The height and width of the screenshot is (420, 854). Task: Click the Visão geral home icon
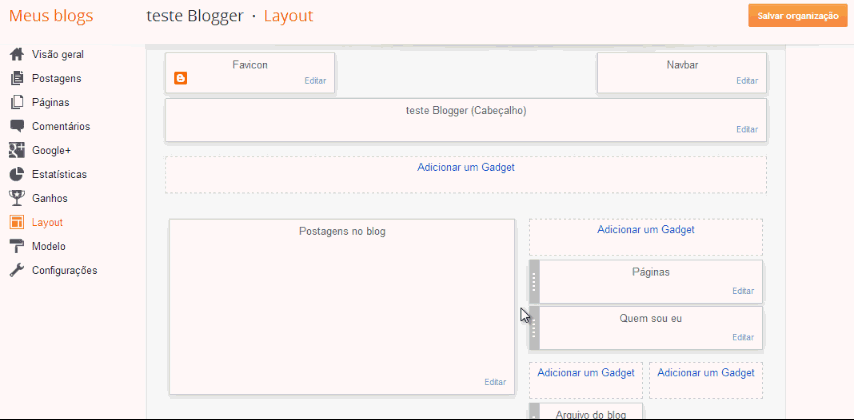coord(17,54)
